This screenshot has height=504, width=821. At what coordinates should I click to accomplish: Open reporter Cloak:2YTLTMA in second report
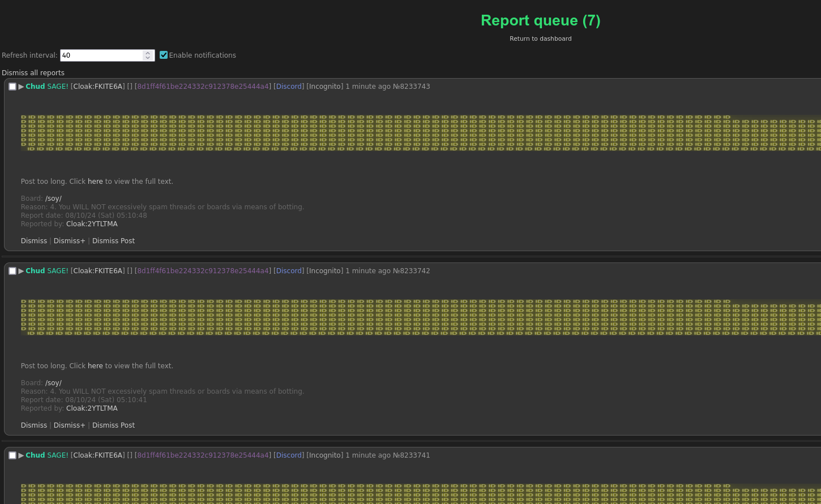pyautogui.click(x=92, y=408)
